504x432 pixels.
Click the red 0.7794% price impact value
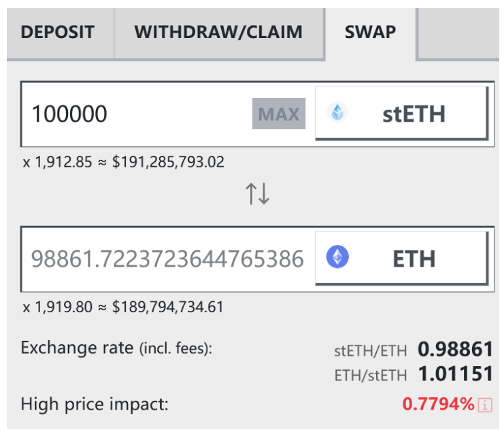click(x=438, y=404)
